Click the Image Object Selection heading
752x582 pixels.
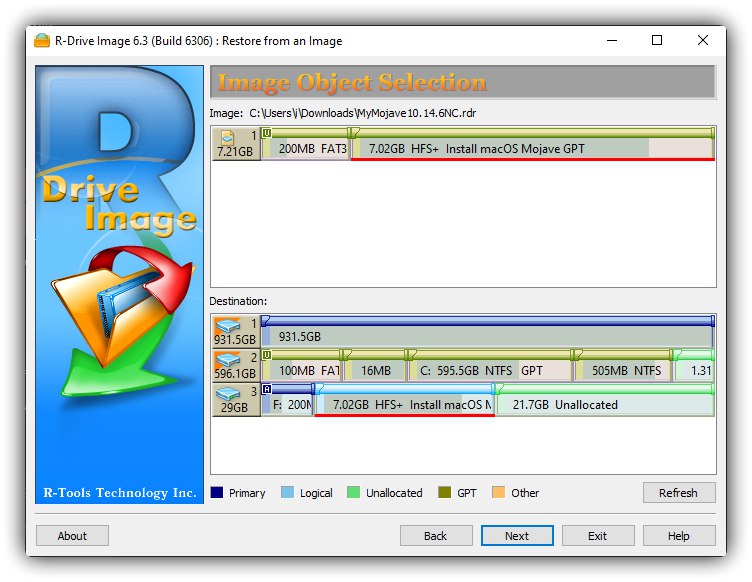point(352,82)
